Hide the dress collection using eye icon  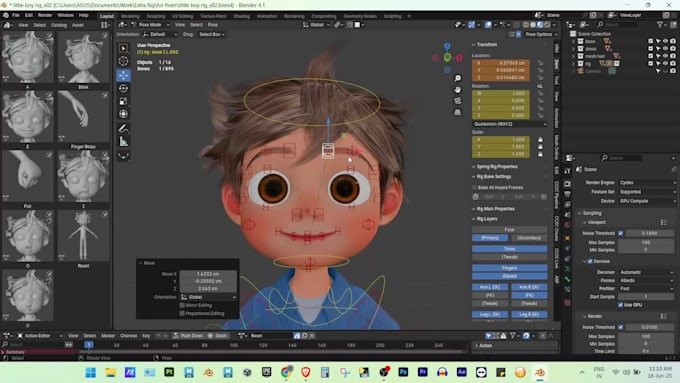665,49
